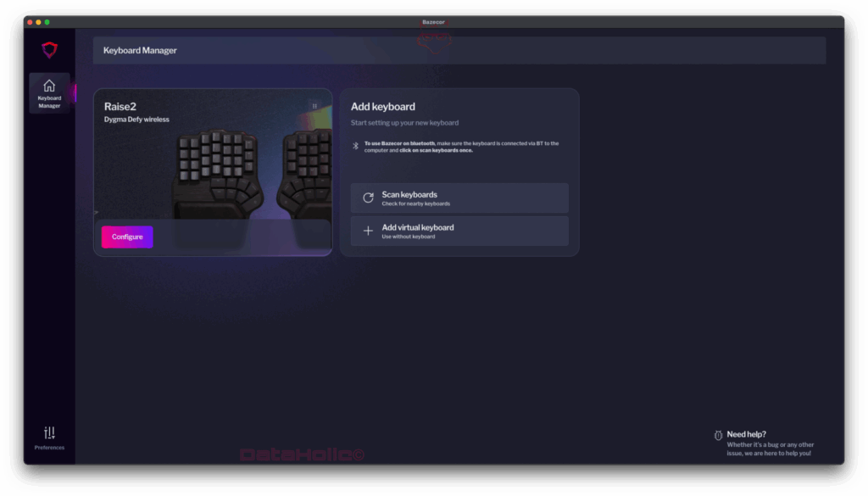Click the Dygma Defy wireless subtitle
This screenshot has width=868, height=496.
tap(136, 120)
